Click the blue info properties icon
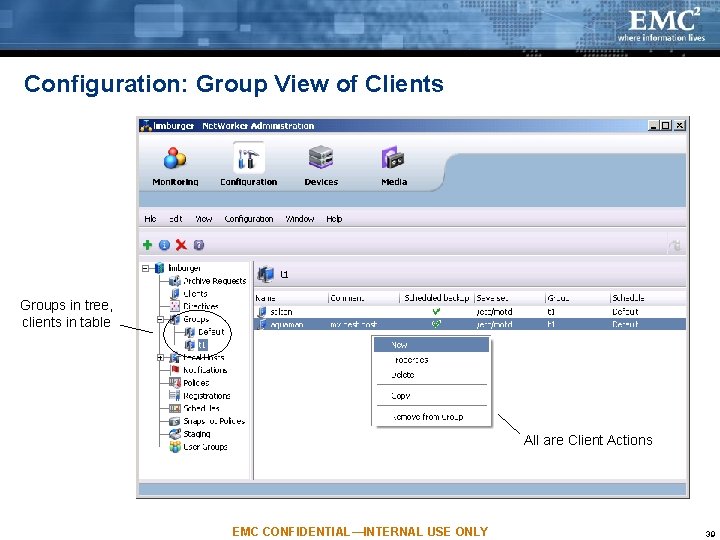 (x=164, y=245)
